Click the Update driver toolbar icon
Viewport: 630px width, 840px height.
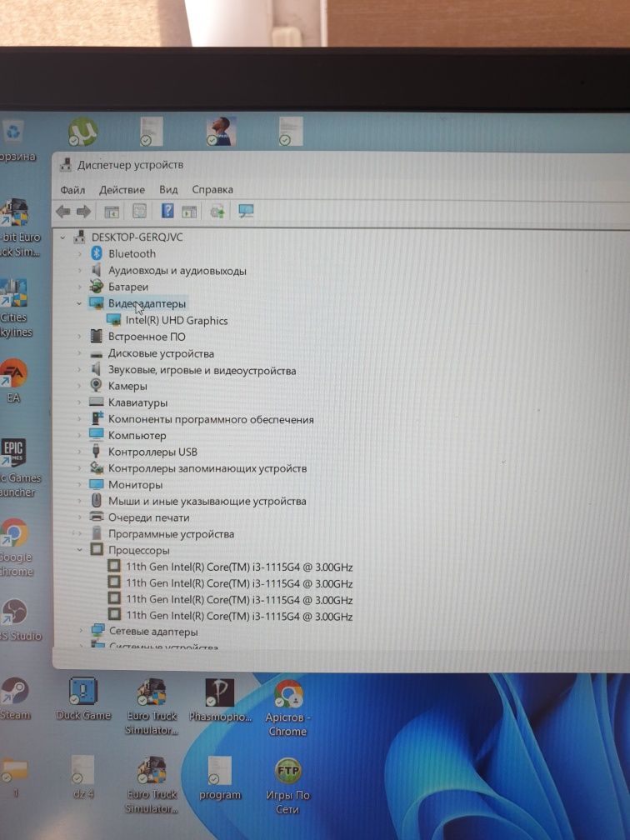point(217,212)
